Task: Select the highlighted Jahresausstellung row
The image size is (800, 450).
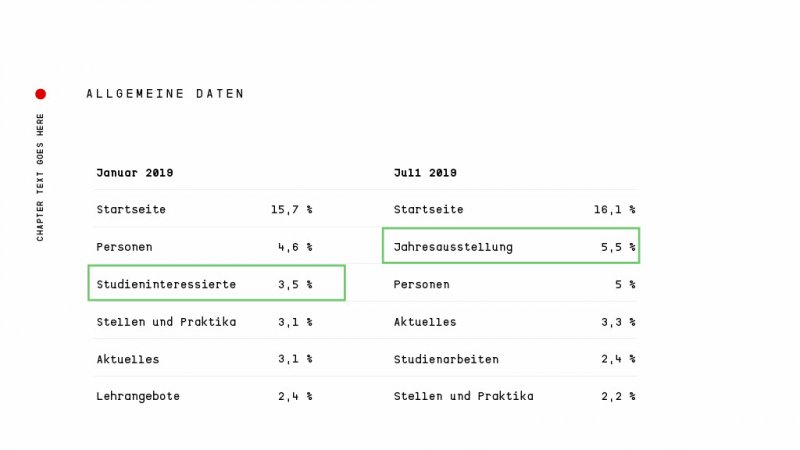Action: point(510,247)
